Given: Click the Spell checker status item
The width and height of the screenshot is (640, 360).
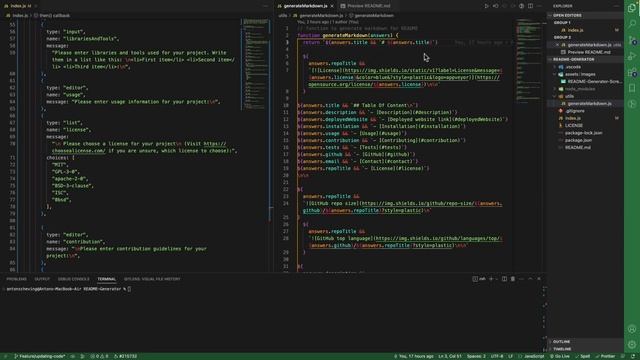Looking at the screenshot, I should 582,356.
